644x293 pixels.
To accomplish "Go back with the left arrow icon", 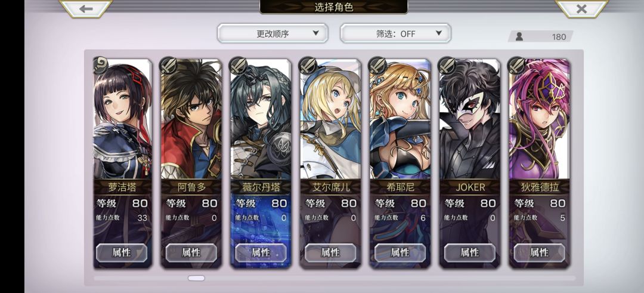I will point(86,8).
